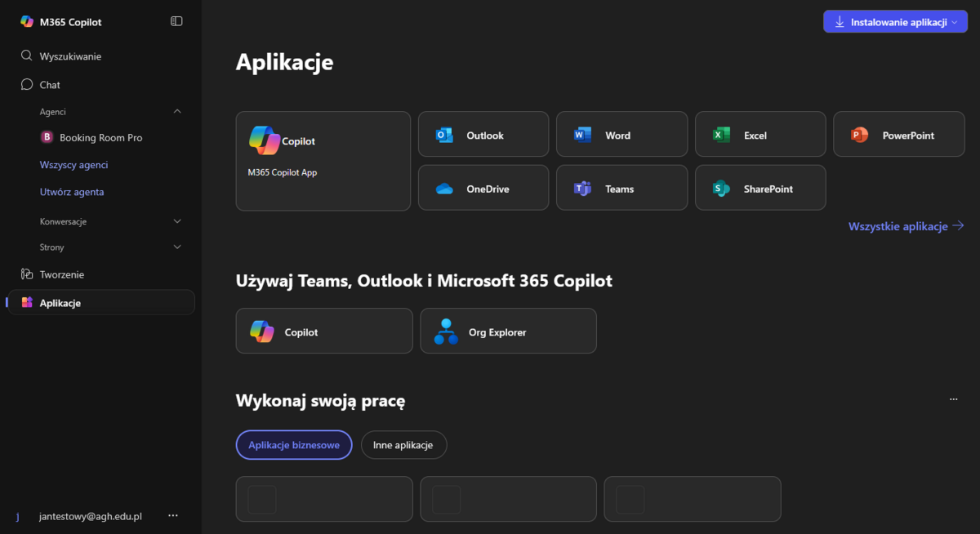Open the Org Explorer tile
The image size is (980, 534).
pyautogui.click(x=508, y=332)
